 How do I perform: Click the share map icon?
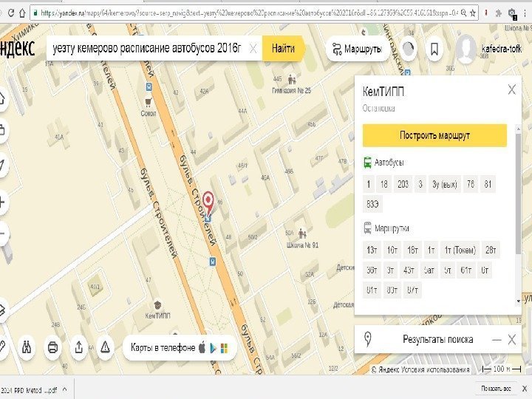click(x=79, y=347)
